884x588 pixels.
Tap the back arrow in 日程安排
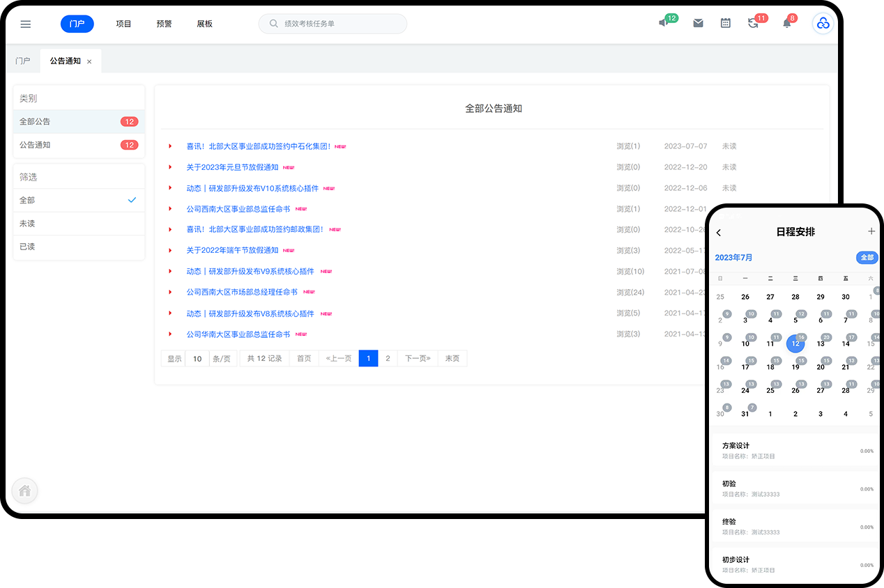click(719, 233)
